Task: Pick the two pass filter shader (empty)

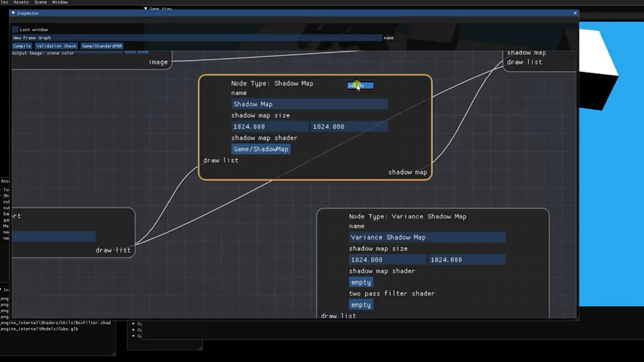Action: point(361,305)
